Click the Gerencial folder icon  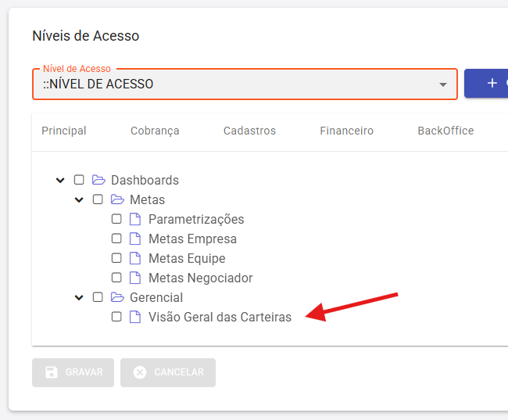(x=117, y=297)
